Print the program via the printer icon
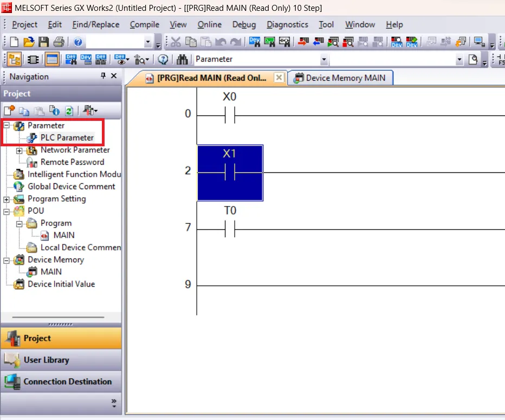The image size is (505, 420). [x=60, y=41]
